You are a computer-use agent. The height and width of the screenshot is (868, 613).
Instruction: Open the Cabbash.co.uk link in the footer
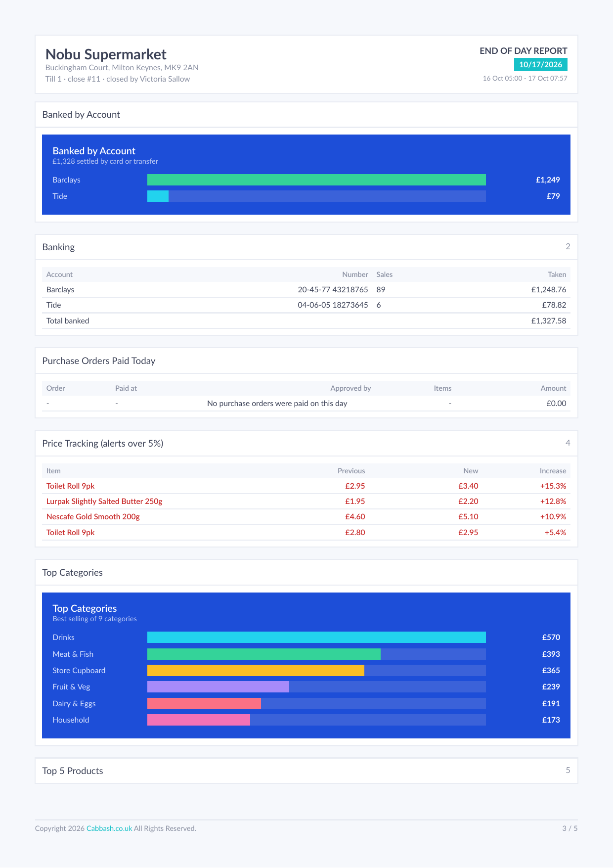click(109, 828)
